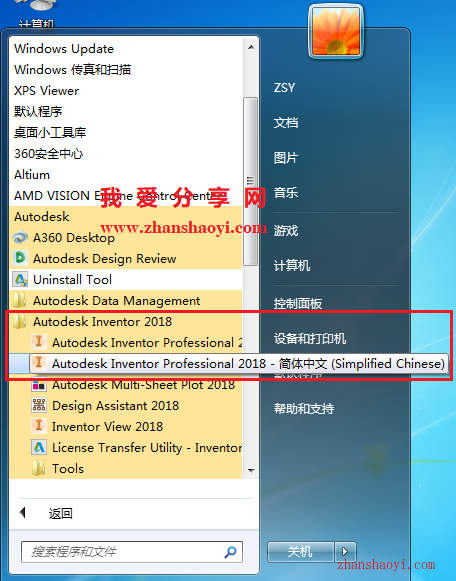Click the programs list scrollbar thumb
Screen dimensions: 456x581
(251, 182)
